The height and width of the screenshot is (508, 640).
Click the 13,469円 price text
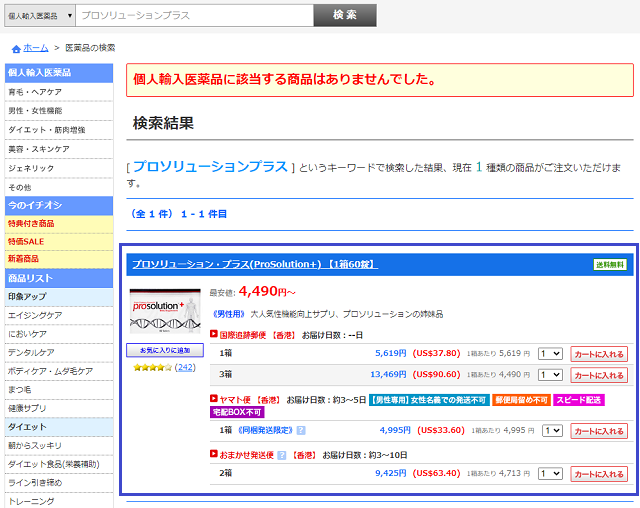[388, 375]
